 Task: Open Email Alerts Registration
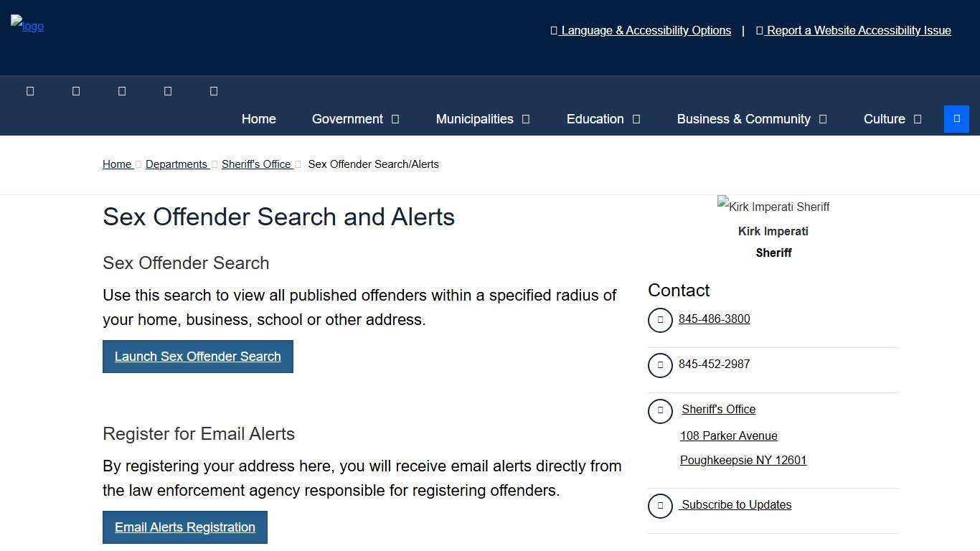tap(184, 527)
